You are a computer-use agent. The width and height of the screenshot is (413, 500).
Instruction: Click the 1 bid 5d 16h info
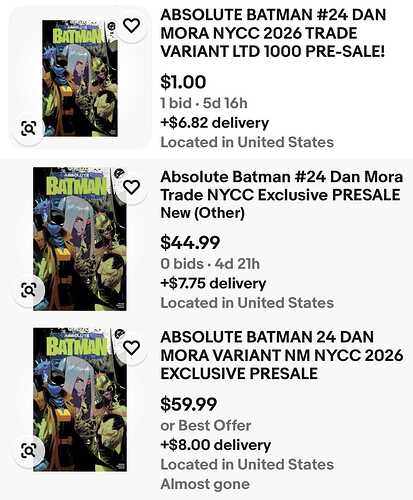pyautogui.click(x=204, y=103)
